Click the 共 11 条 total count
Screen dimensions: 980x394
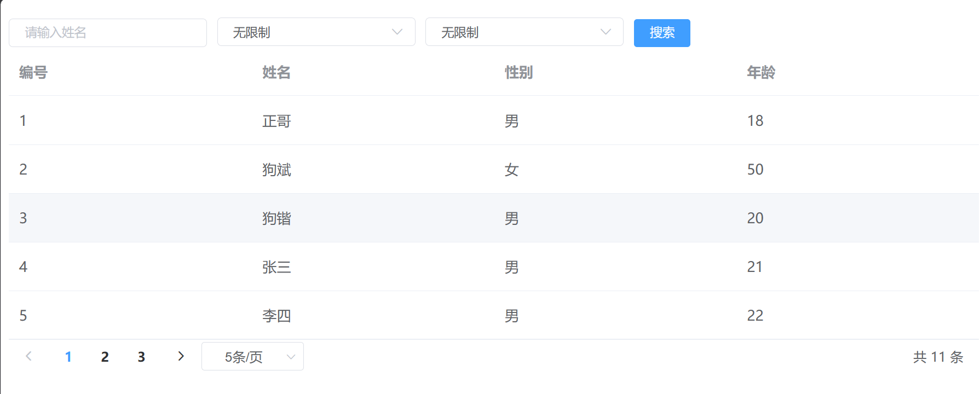tap(937, 357)
